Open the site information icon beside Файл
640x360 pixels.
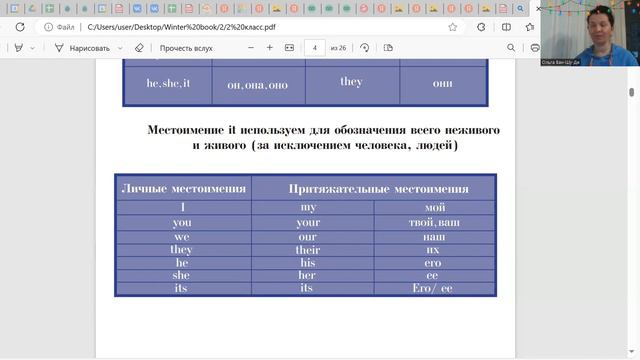point(48,27)
